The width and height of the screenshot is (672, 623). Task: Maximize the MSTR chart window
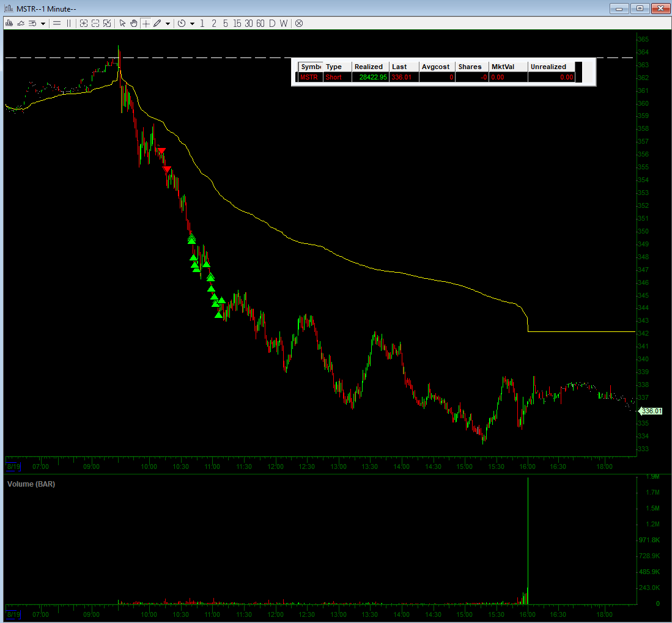[x=640, y=9]
